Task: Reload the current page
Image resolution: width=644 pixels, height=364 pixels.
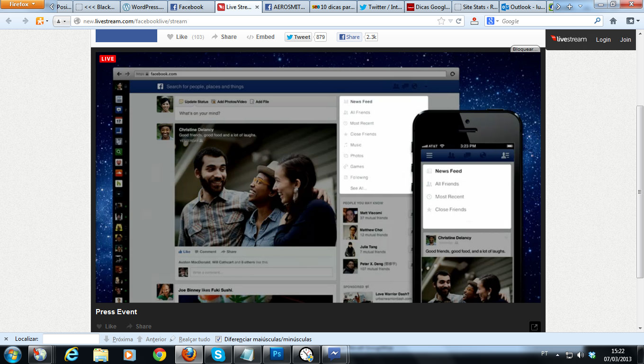Action: point(458,21)
